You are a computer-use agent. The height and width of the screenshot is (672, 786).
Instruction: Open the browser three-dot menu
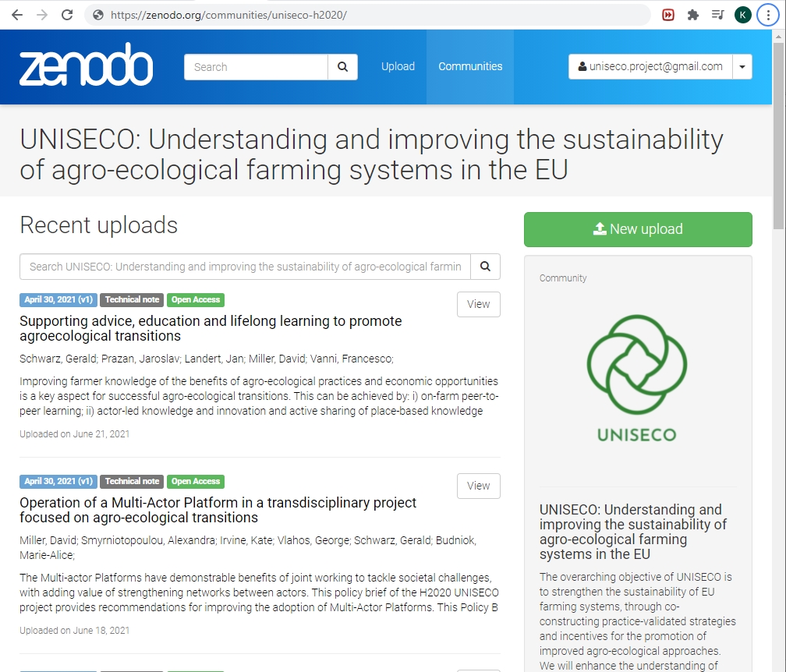click(768, 15)
